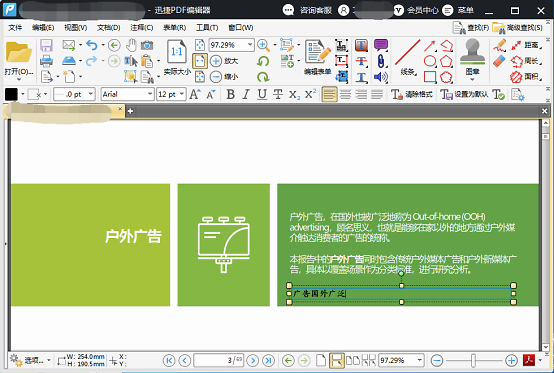Click the 设置为默认 set as default button
This screenshot has height=373, width=554.
464,94
